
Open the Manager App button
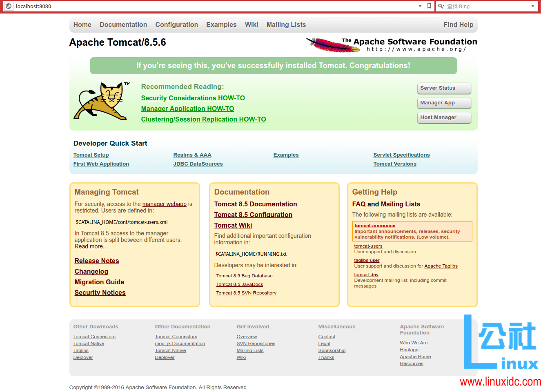point(444,103)
